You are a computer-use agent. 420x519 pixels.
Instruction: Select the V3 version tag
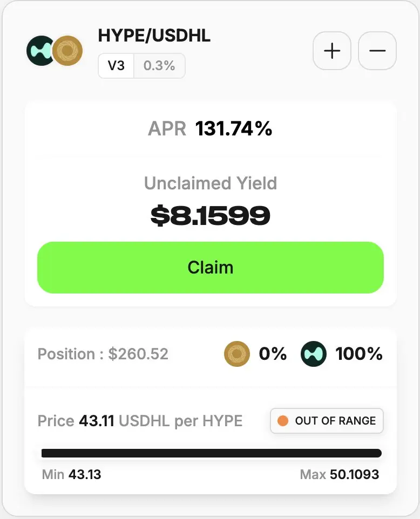pyautogui.click(x=116, y=65)
